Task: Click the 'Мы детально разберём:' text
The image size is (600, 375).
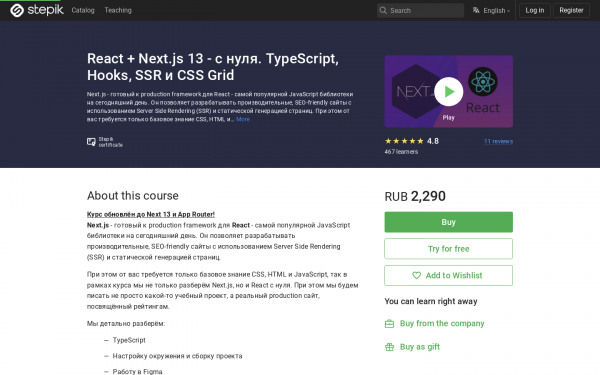Action: pos(126,324)
